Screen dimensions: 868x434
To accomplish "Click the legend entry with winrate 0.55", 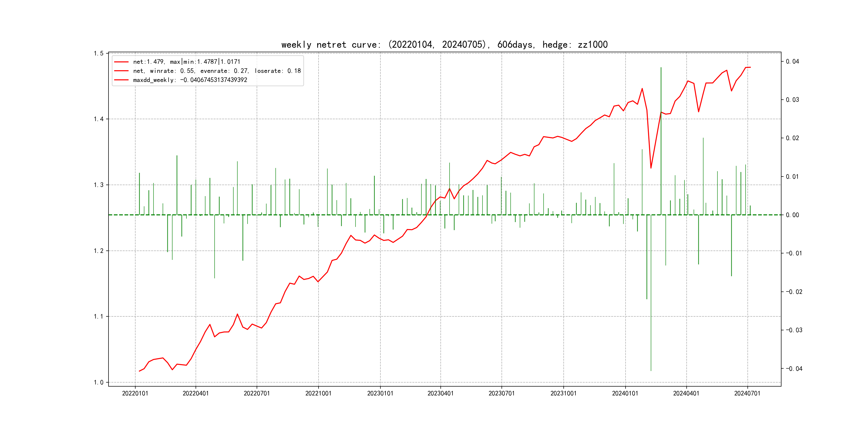I will pyautogui.click(x=217, y=71).
